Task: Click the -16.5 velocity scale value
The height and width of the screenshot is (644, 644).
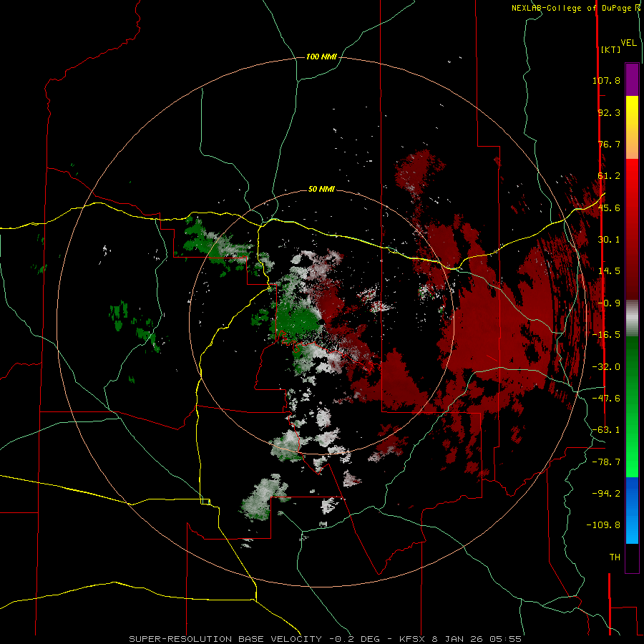Action: coord(606,335)
